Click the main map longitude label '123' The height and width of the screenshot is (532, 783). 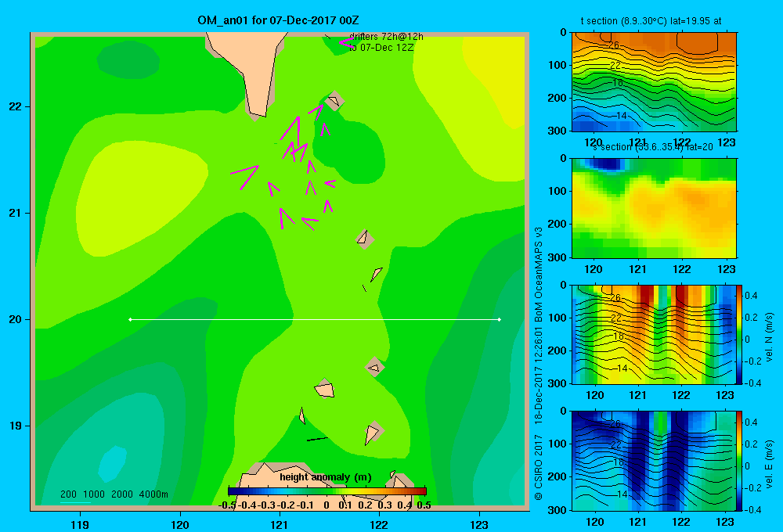(x=479, y=524)
